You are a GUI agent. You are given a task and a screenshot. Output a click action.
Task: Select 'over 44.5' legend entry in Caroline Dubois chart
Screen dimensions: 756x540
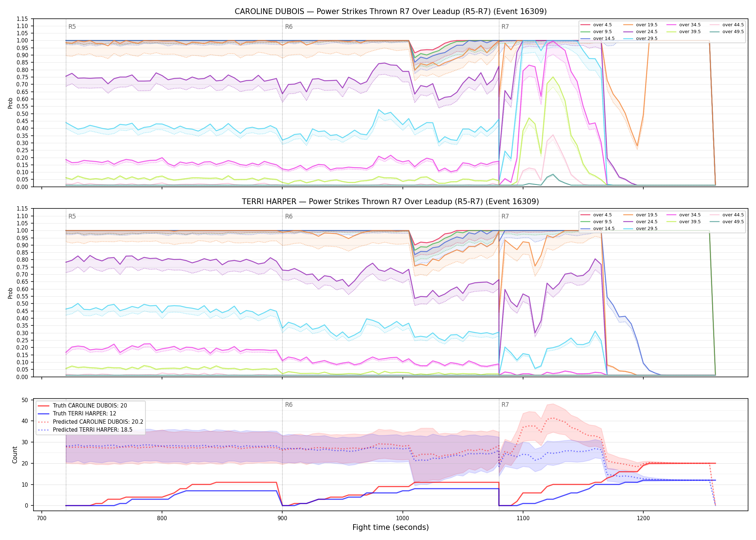[x=727, y=25]
